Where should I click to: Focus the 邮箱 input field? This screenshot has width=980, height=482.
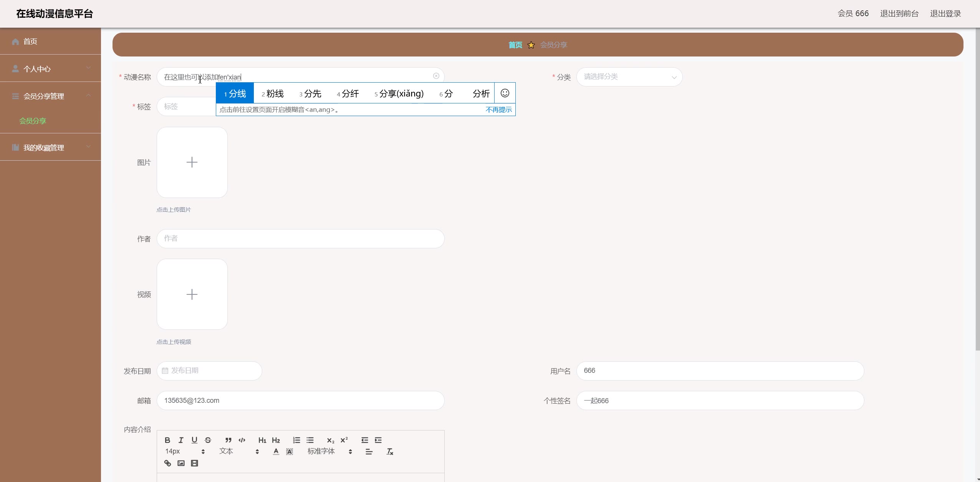tap(300, 401)
